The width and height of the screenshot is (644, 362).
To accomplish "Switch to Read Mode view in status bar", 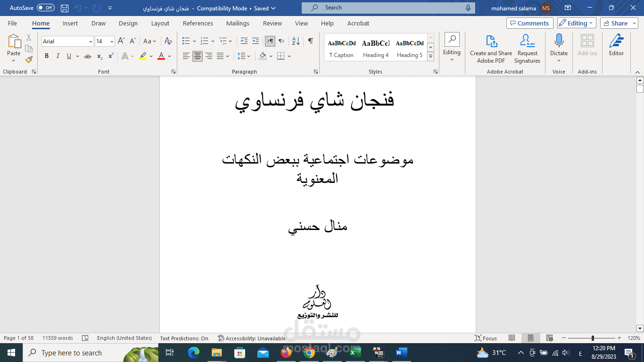I will click(x=512, y=338).
